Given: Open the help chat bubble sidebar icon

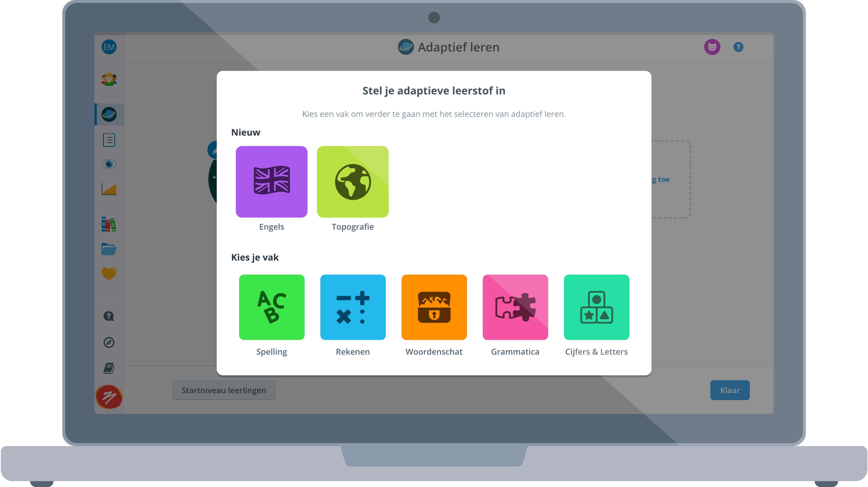Looking at the screenshot, I should [109, 316].
